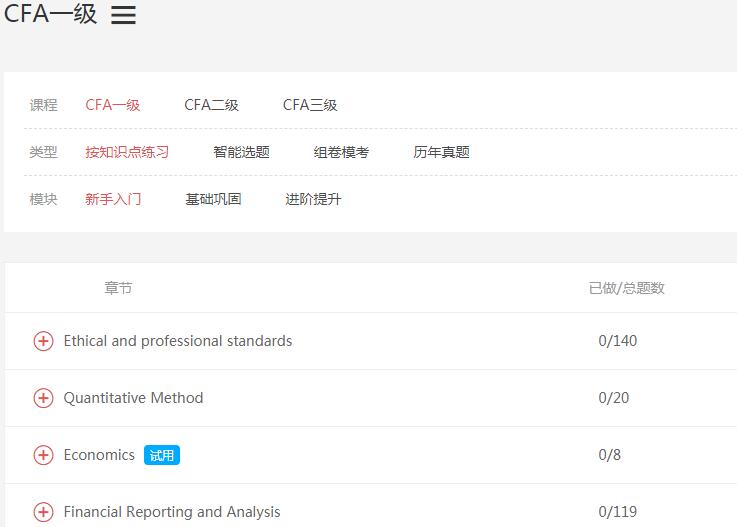Click the 模块 row label
Screen dimensions: 737x527
pyautogui.click(x=43, y=199)
